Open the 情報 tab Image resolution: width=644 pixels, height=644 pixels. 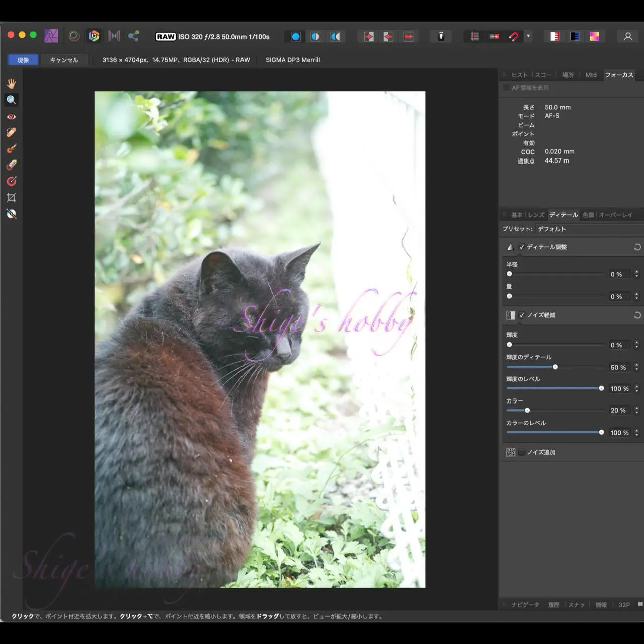coord(601,605)
